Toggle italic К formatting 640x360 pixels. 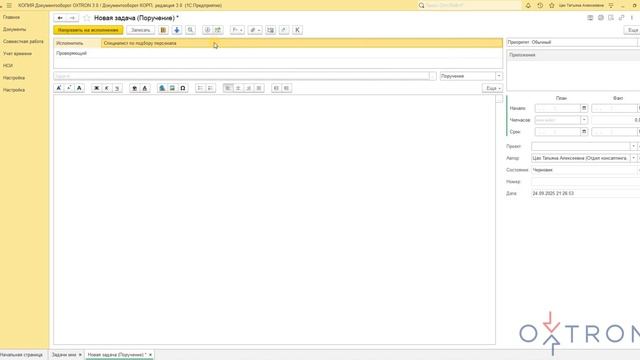coord(107,88)
